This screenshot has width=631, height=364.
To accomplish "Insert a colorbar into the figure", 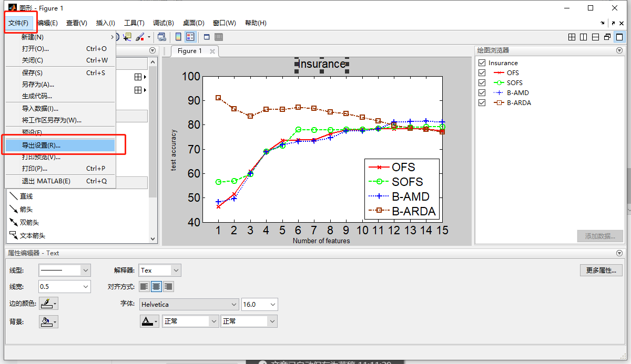I will click(x=178, y=37).
